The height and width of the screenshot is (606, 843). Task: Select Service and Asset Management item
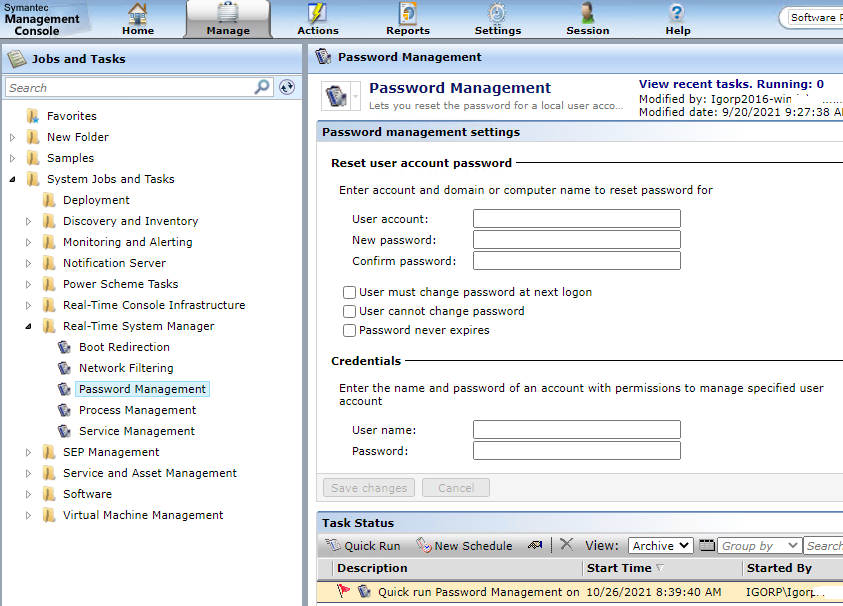click(x=149, y=473)
